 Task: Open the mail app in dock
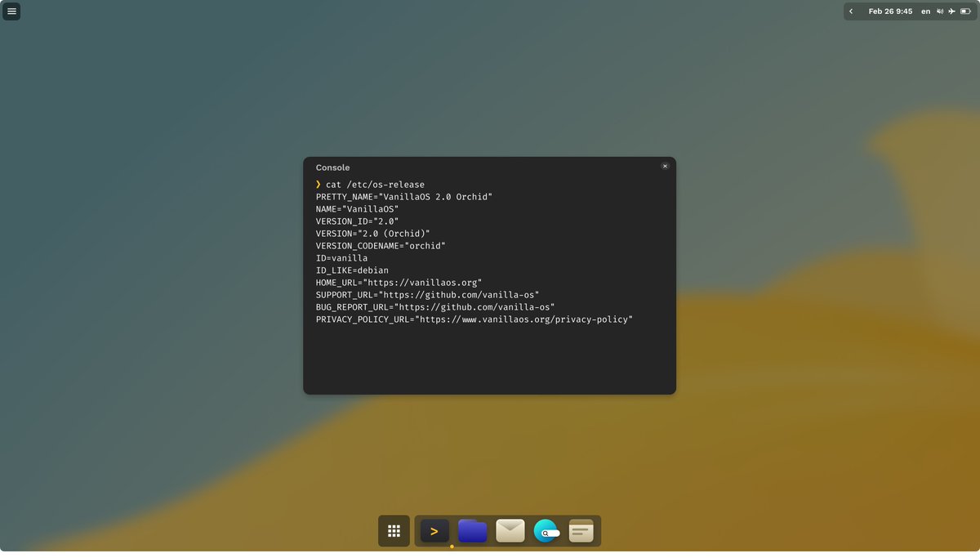(x=510, y=531)
